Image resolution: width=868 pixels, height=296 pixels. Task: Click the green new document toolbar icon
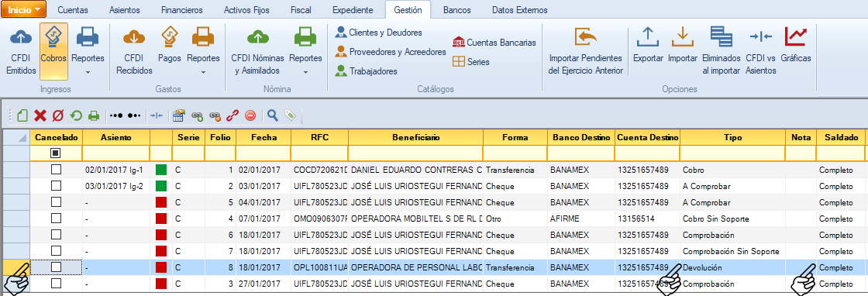click(22, 115)
